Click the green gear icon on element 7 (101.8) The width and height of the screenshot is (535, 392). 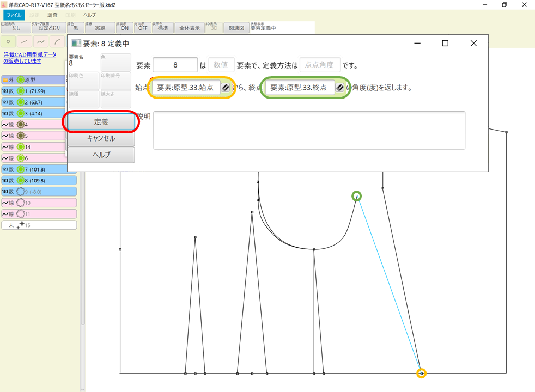pyautogui.click(x=21, y=169)
